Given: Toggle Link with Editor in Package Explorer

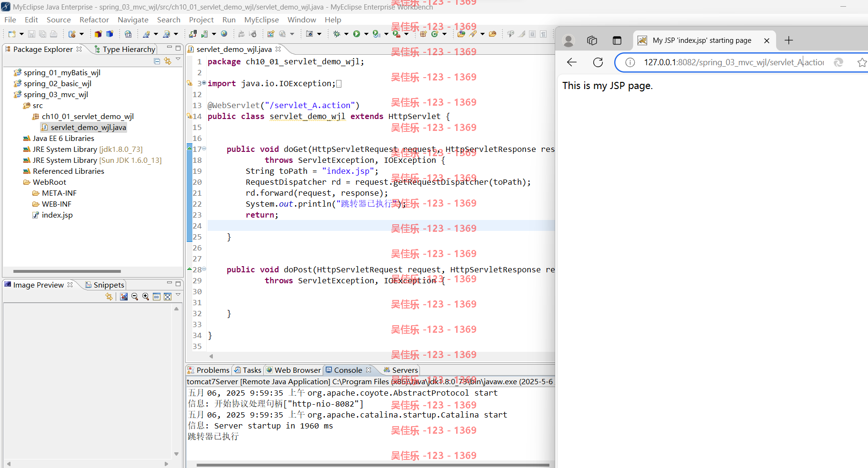Looking at the screenshot, I should (168, 61).
